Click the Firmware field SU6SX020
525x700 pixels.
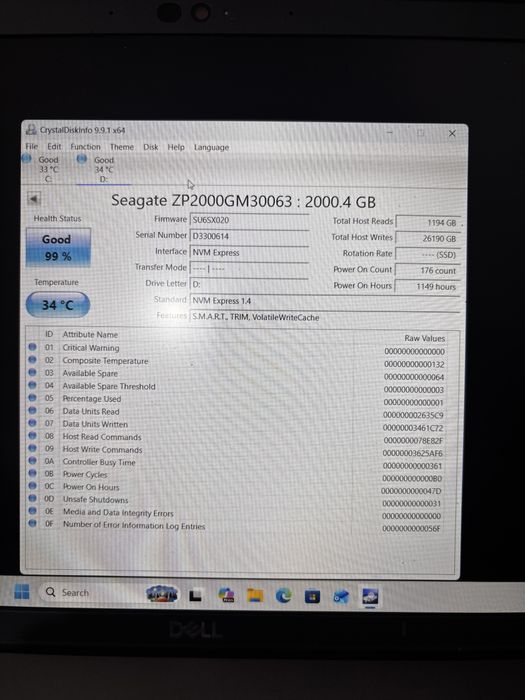(249, 220)
